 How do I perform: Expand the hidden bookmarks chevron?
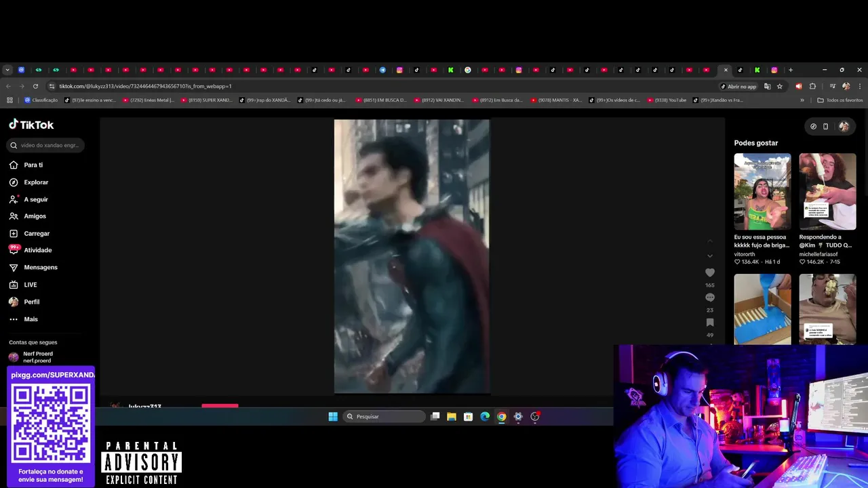802,100
